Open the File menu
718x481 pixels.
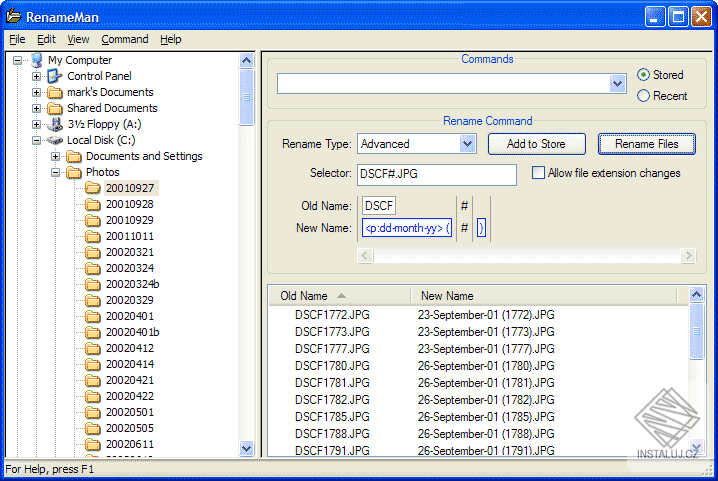click(x=17, y=39)
